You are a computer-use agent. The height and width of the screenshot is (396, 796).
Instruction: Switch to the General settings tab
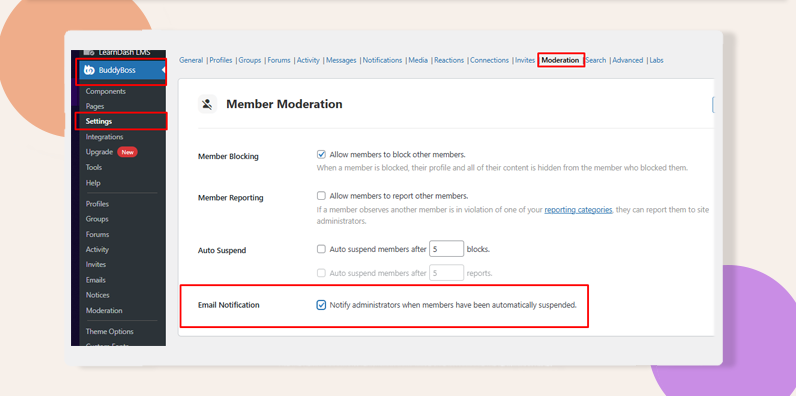pos(191,60)
